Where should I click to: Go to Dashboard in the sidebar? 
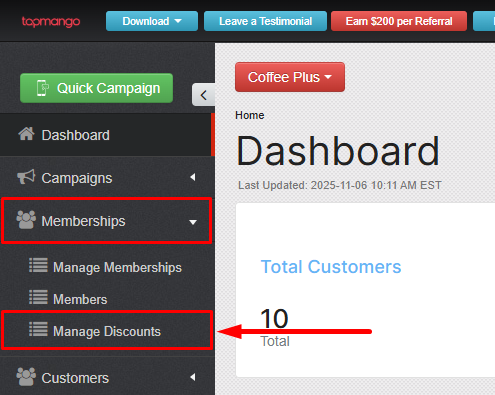[x=106, y=135]
